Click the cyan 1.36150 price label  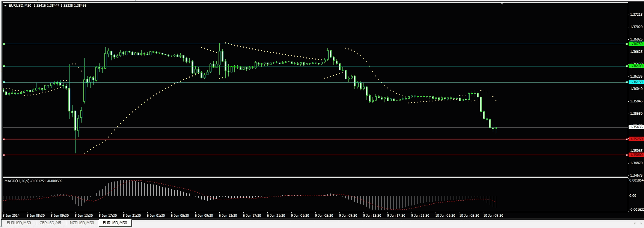(636, 82)
